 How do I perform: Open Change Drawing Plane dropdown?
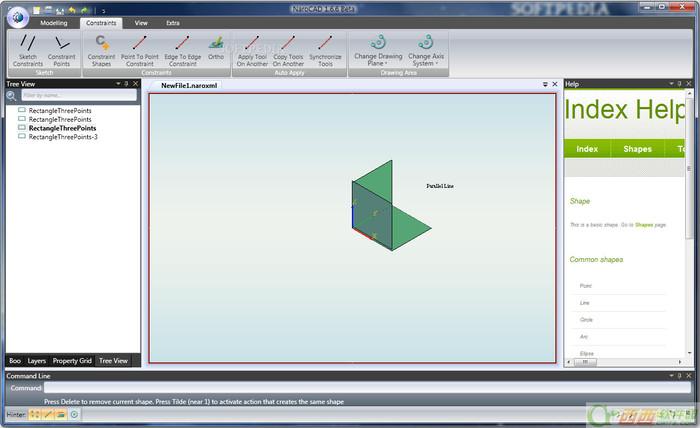coord(378,50)
